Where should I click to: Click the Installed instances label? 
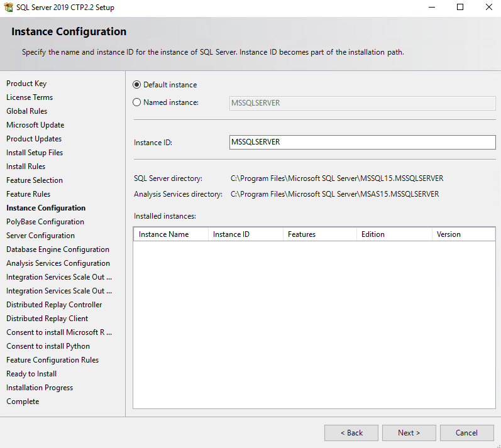point(165,216)
